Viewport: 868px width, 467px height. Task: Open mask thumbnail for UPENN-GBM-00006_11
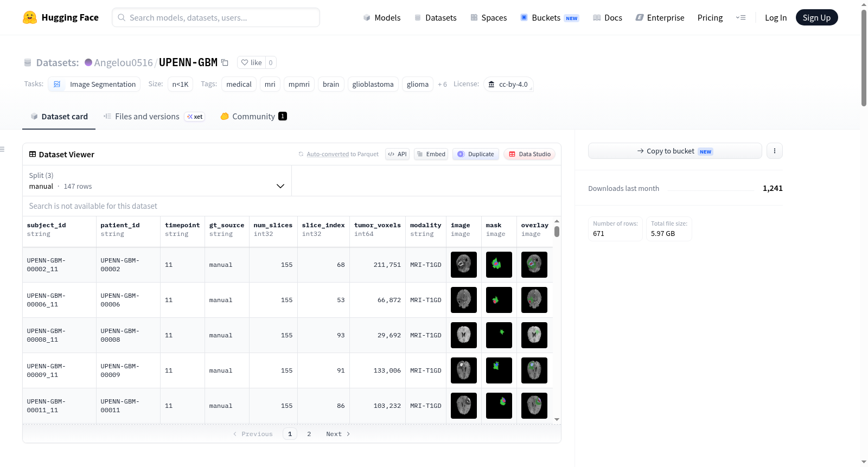(499, 300)
